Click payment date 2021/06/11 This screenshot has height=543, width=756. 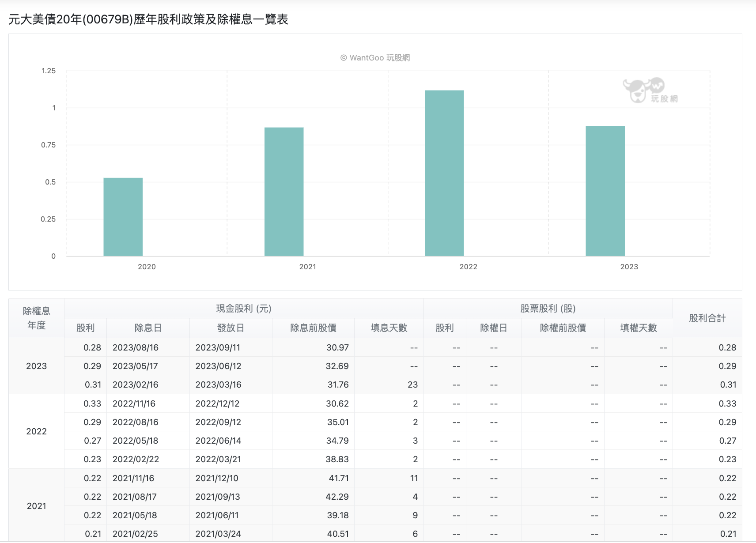click(x=217, y=516)
